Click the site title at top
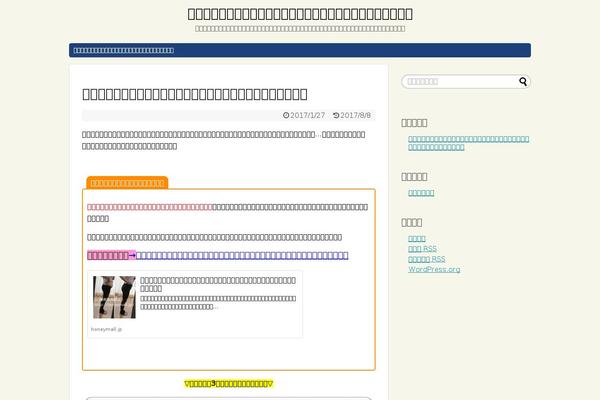Image resolution: width=600 pixels, height=400 pixels. 300,14
